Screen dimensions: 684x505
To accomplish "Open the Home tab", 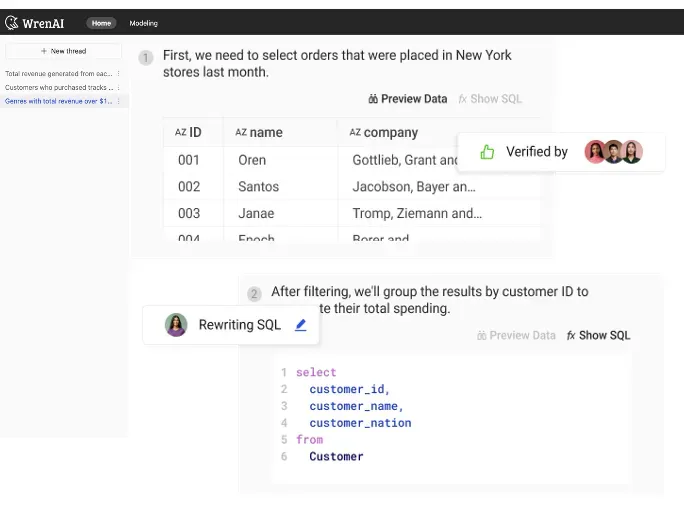I will coord(101,23).
